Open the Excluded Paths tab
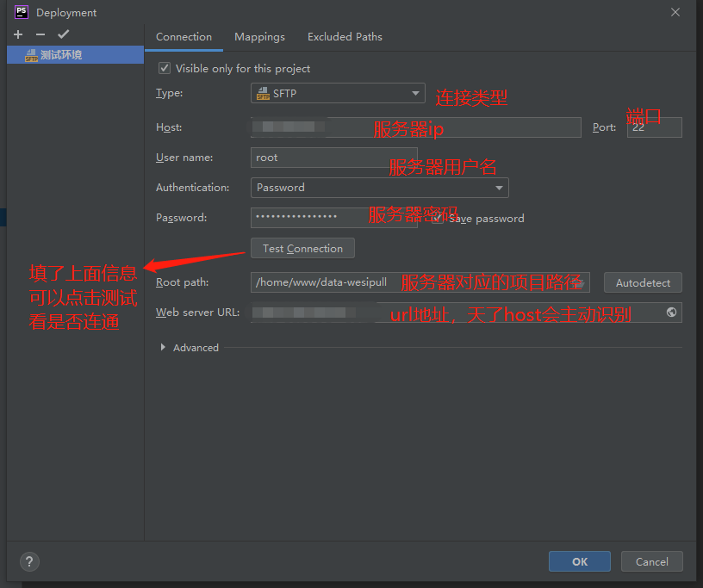Screen dimensions: 703x588 [x=344, y=37]
